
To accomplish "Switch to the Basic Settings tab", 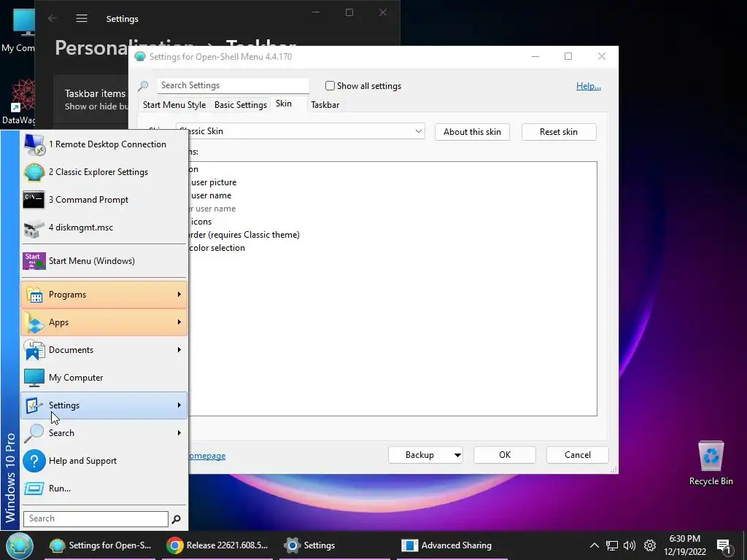I will click(x=241, y=105).
